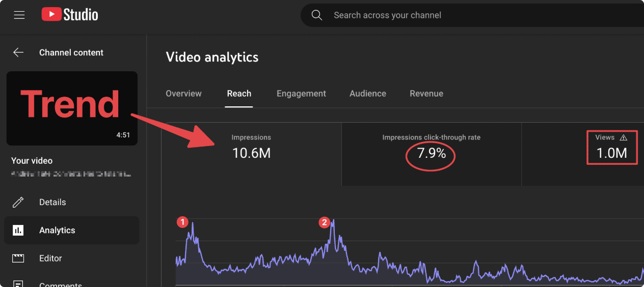Viewport: 644px width, 287px height.
Task: Select the Reach tab
Action: click(239, 94)
